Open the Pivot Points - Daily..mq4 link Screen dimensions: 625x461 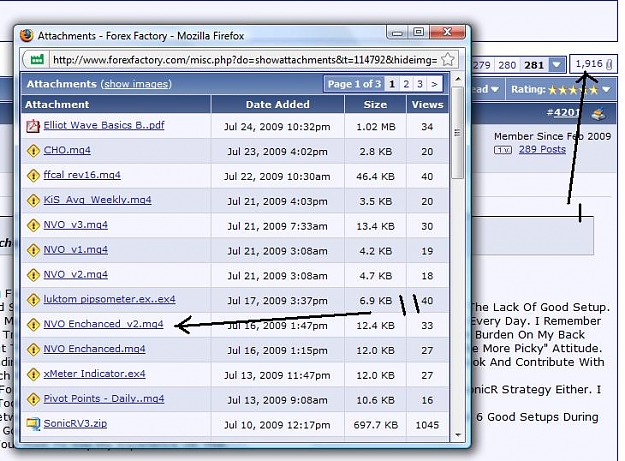click(104, 398)
